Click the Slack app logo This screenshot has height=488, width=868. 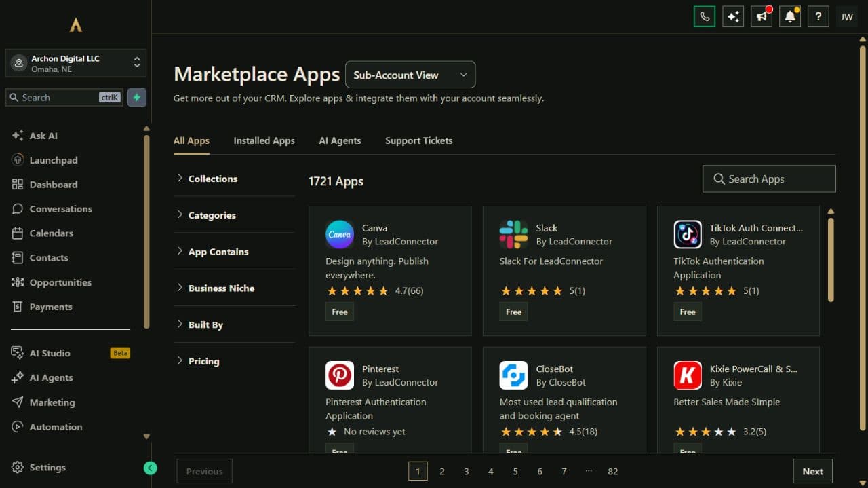513,235
